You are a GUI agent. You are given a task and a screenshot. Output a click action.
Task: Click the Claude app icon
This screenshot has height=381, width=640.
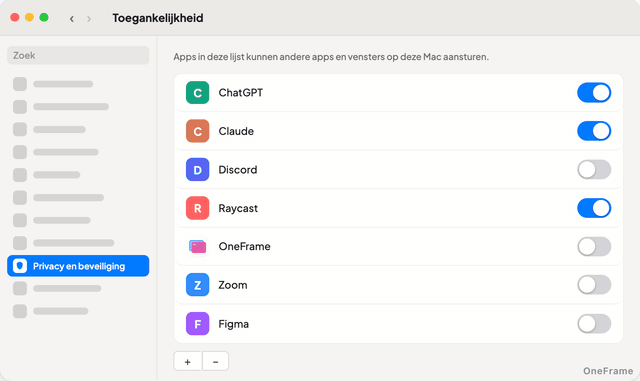198,131
